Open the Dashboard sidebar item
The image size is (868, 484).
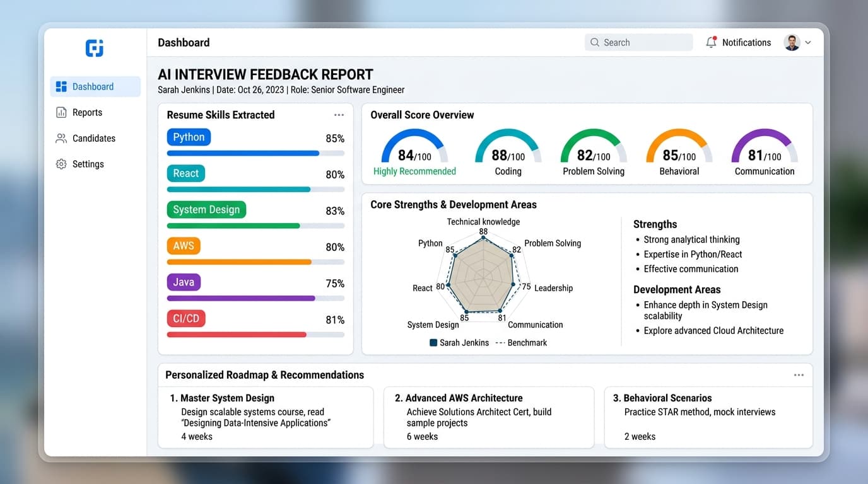(x=95, y=87)
